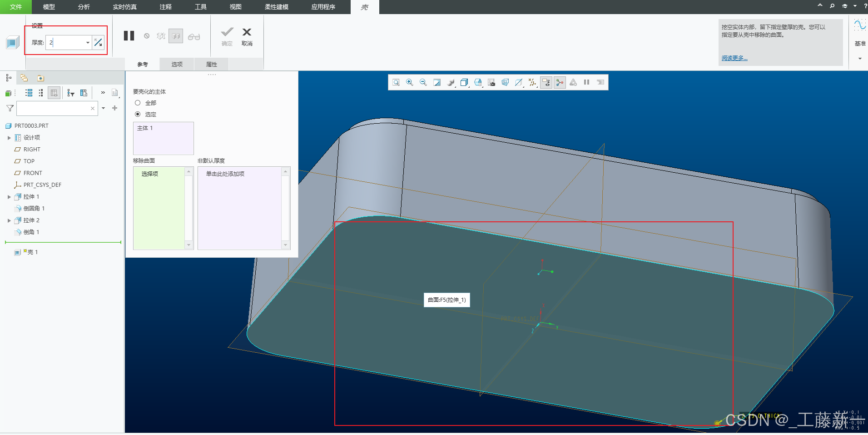Viewport: 868px width, 435px height.
Task: Click the 确定 checkmark button
Action: 227,36
